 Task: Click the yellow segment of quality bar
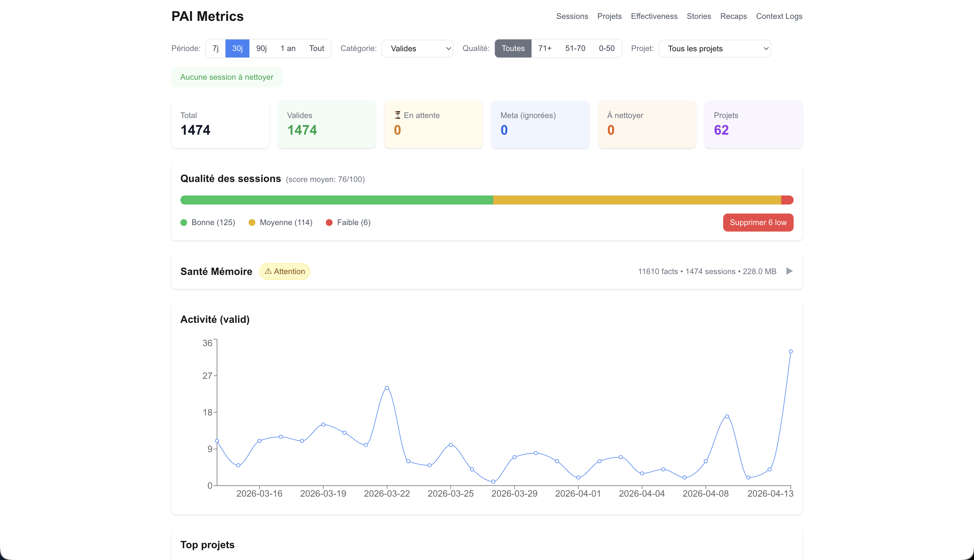tap(637, 200)
